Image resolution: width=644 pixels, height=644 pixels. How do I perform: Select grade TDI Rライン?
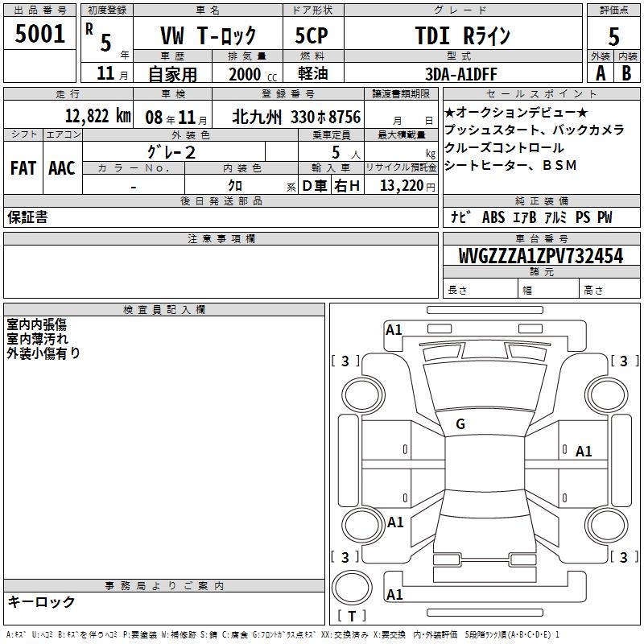462,35
